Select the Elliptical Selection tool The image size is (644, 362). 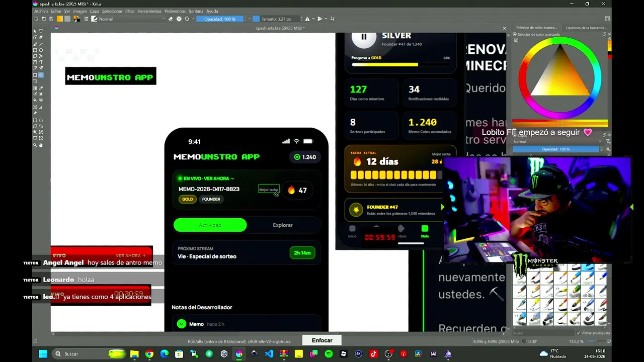point(41,120)
